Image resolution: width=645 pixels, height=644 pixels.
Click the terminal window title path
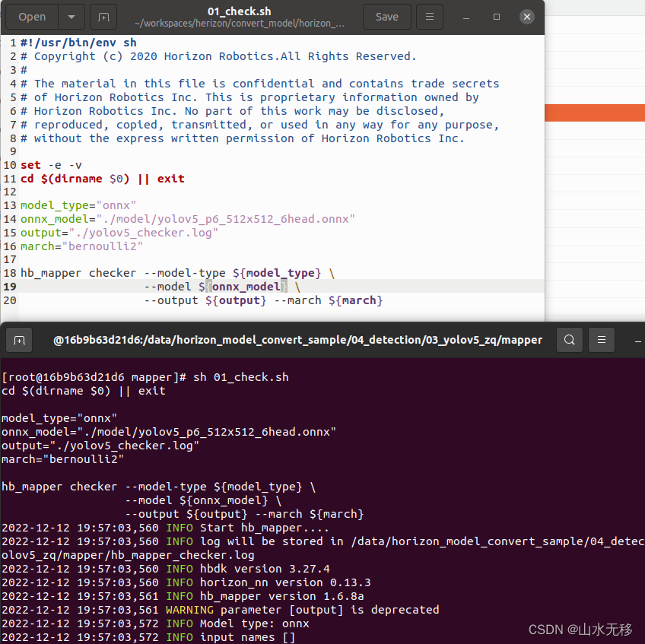coord(297,340)
